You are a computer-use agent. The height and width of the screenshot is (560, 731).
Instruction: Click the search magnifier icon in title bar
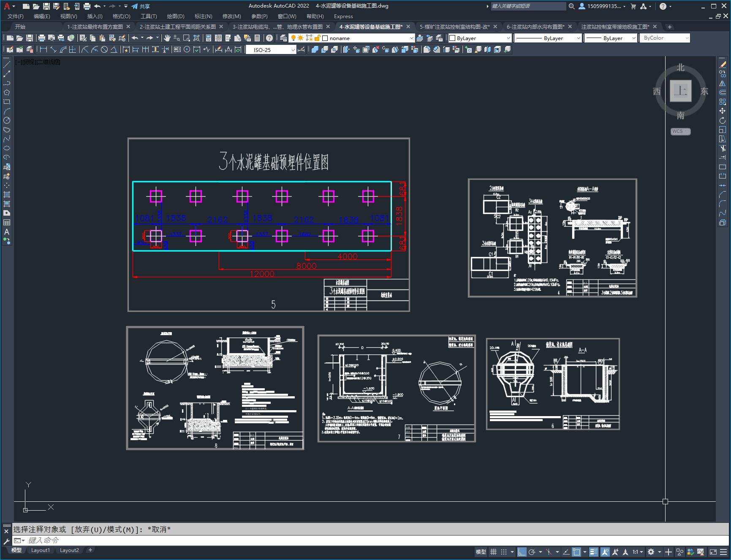tap(572, 6)
